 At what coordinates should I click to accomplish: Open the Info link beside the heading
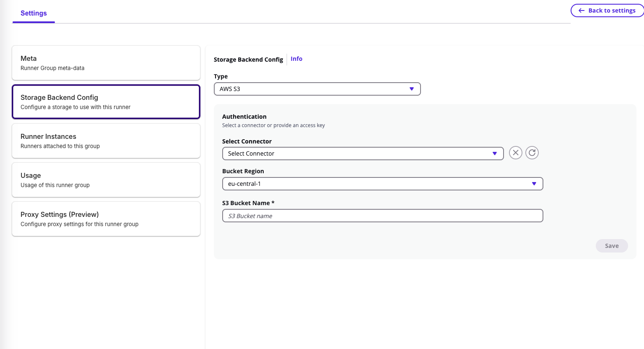click(296, 59)
